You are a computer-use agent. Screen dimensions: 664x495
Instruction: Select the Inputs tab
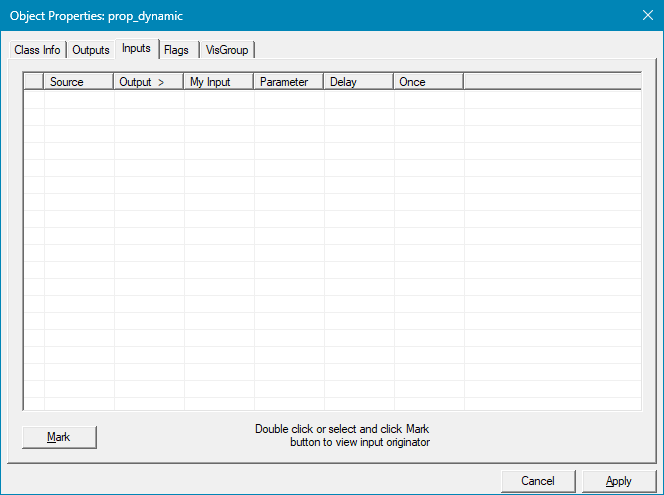pos(136,48)
